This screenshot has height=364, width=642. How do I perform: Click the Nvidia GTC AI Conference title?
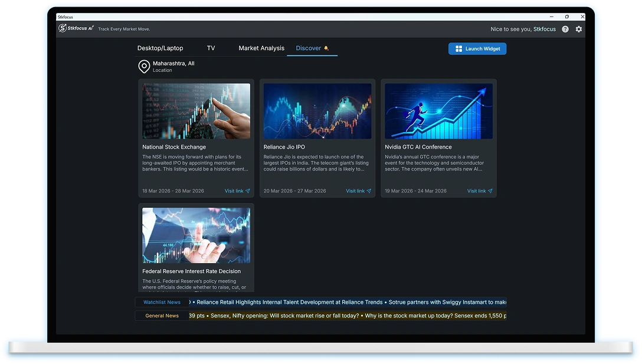(x=418, y=147)
